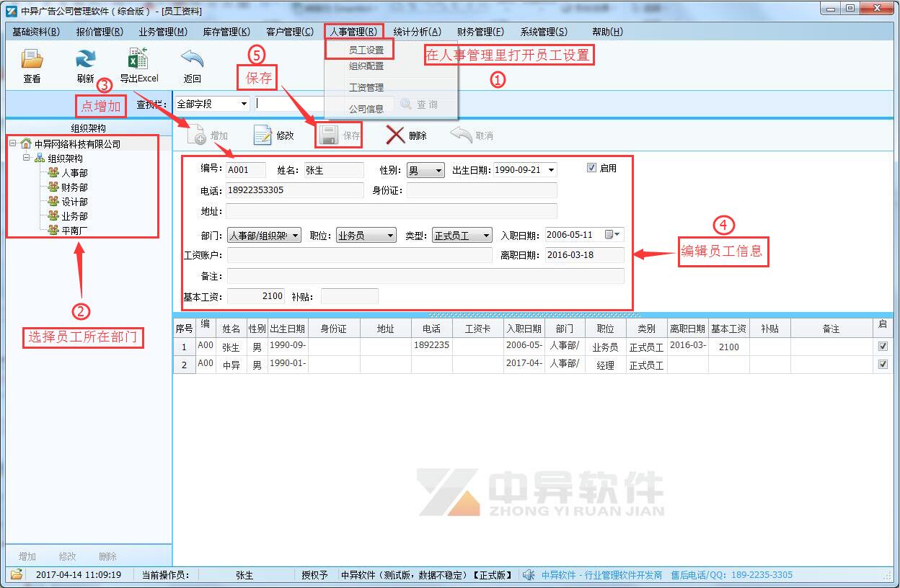Select the 人事部 department icon
This screenshot has height=588, width=900.
point(53,173)
